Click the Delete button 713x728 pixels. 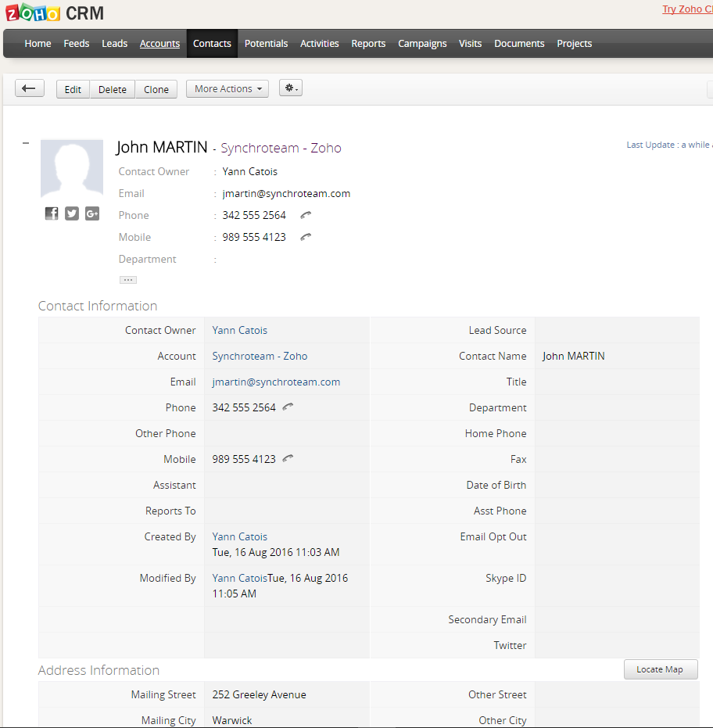(113, 89)
